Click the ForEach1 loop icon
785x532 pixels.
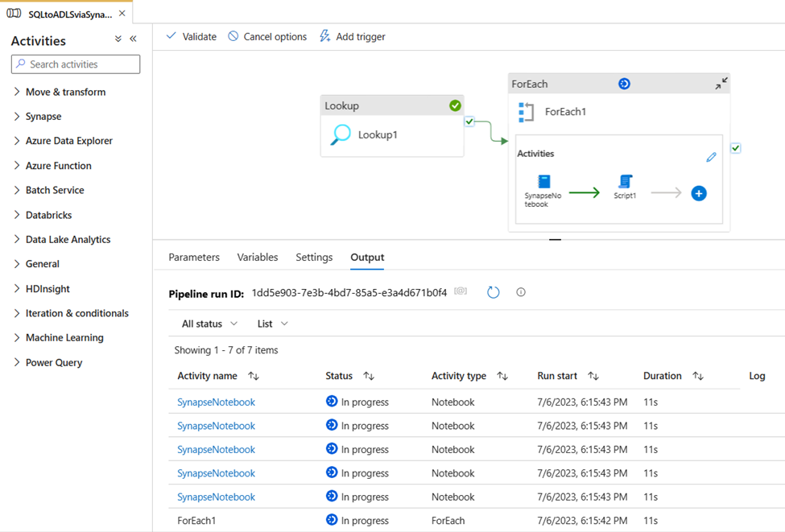point(527,112)
